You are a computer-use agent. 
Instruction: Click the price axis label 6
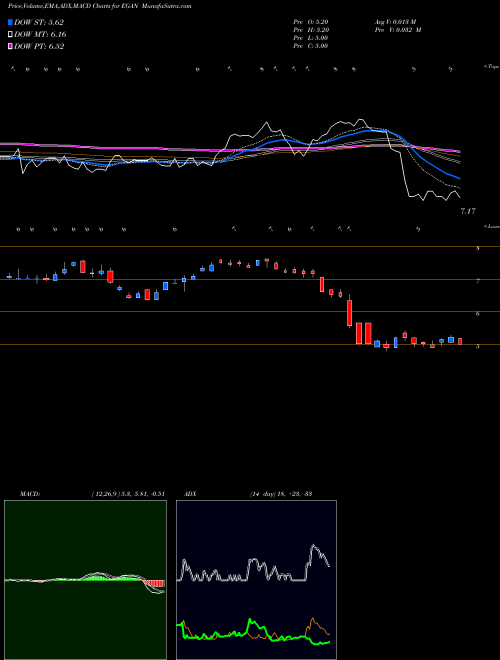click(x=478, y=314)
